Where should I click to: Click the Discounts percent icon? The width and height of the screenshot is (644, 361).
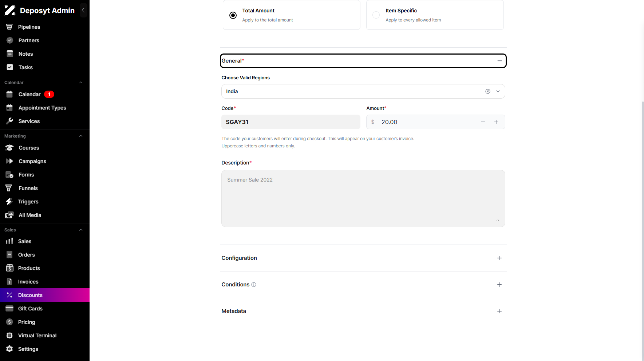pyautogui.click(x=9, y=295)
